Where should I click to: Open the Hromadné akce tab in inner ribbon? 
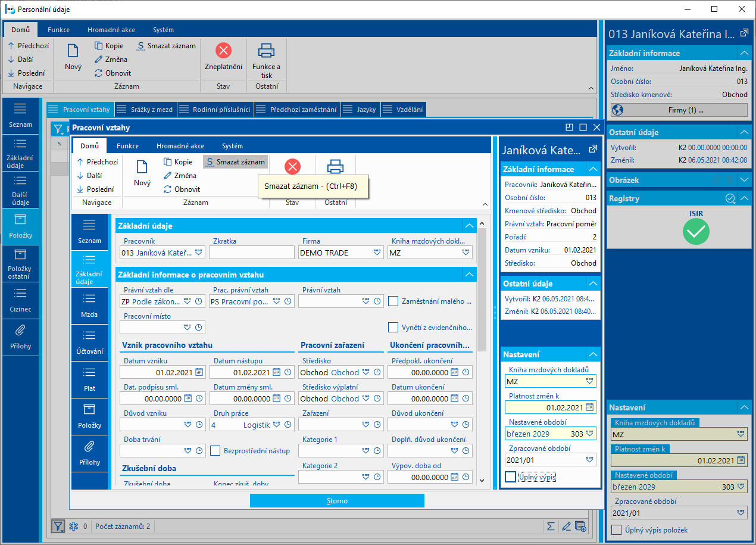point(180,146)
